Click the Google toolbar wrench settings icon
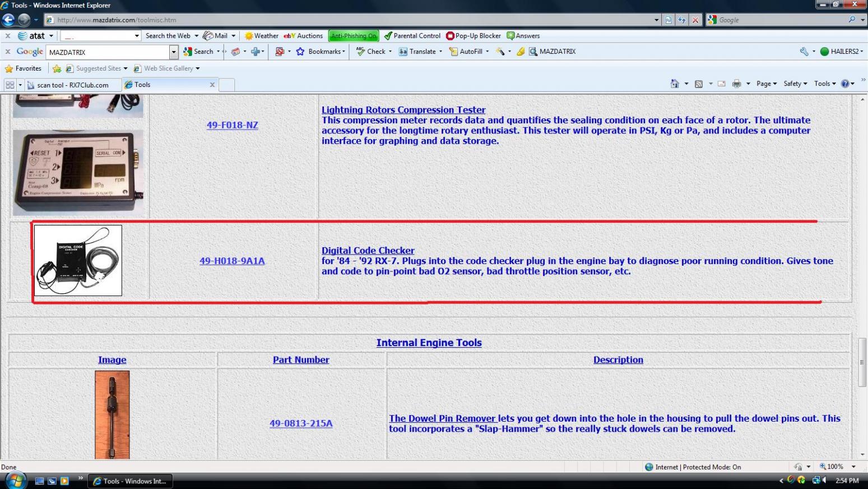Viewport: 868px width, 489px height. [x=804, y=52]
